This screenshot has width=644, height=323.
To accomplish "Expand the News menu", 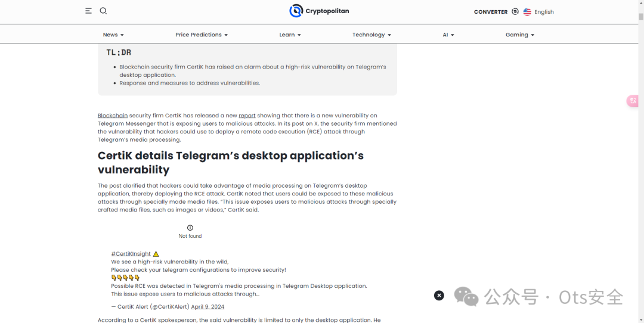I will pyautogui.click(x=113, y=35).
